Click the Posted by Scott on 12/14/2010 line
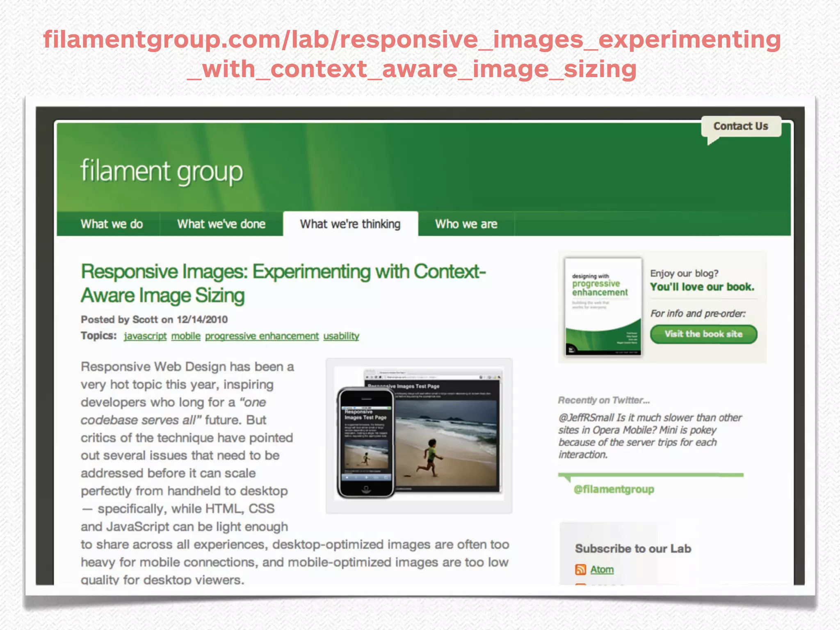The width and height of the screenshot is (840, 630). [x=154, y=320]
